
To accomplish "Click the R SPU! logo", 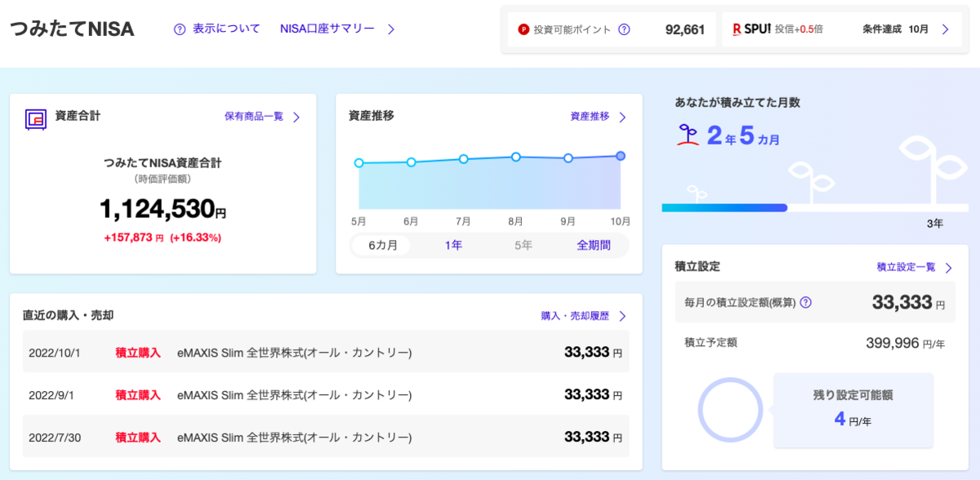I will point(751,29).
